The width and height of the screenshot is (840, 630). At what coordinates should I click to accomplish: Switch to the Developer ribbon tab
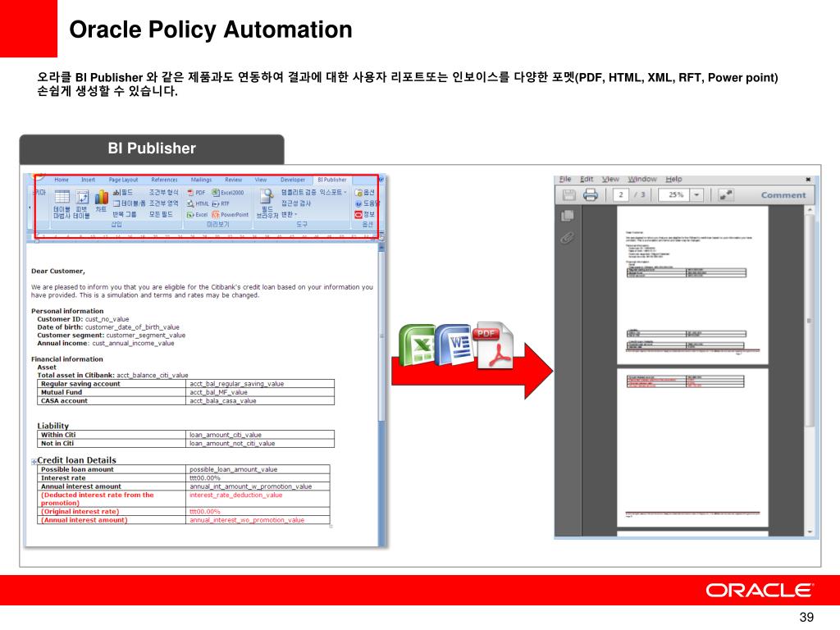coord(293,180)
